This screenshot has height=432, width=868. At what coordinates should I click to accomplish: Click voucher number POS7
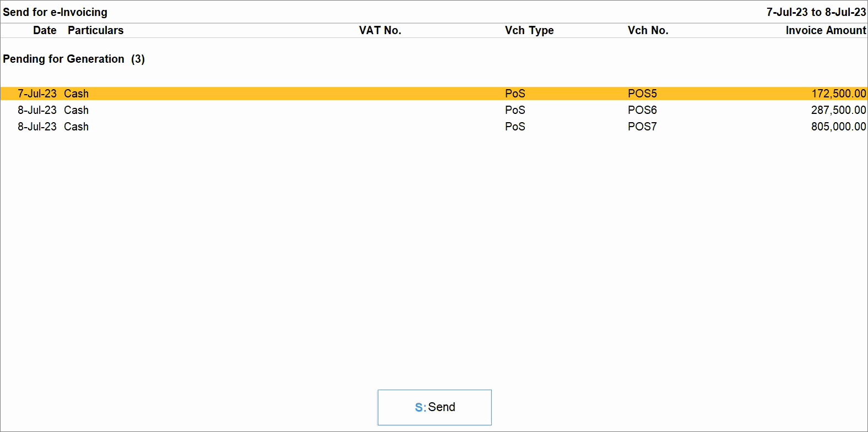tap(642, 127)
